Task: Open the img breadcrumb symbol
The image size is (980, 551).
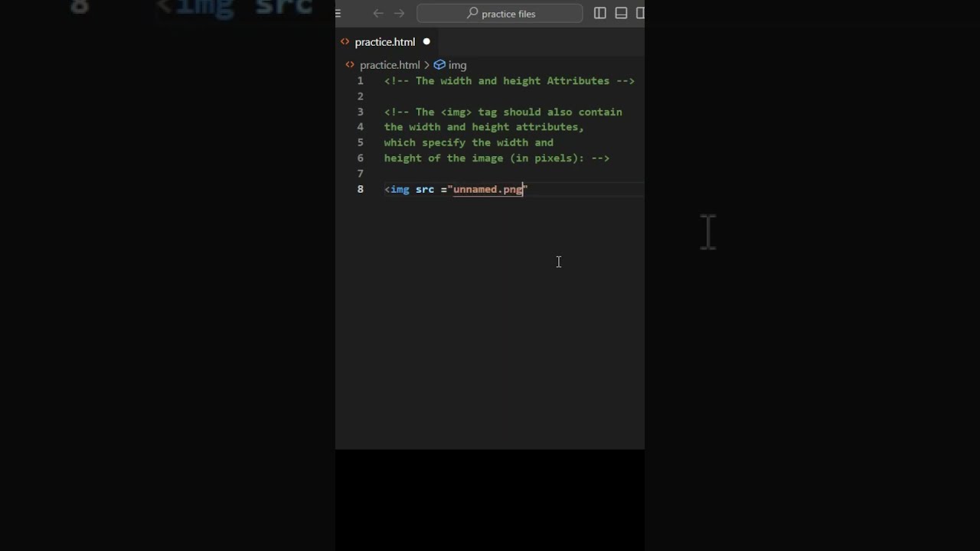Action: point(457,65)
